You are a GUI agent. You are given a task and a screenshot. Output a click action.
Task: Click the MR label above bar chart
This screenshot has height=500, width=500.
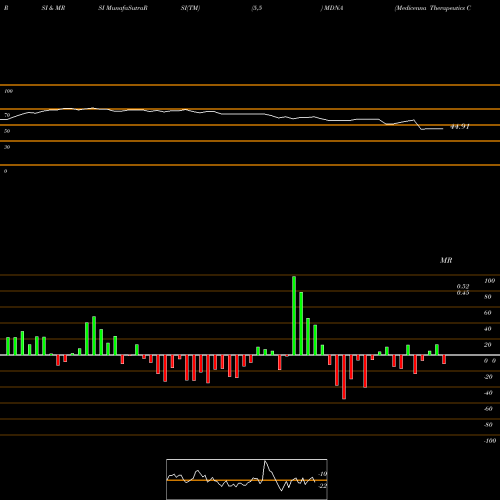coord(446,260)
